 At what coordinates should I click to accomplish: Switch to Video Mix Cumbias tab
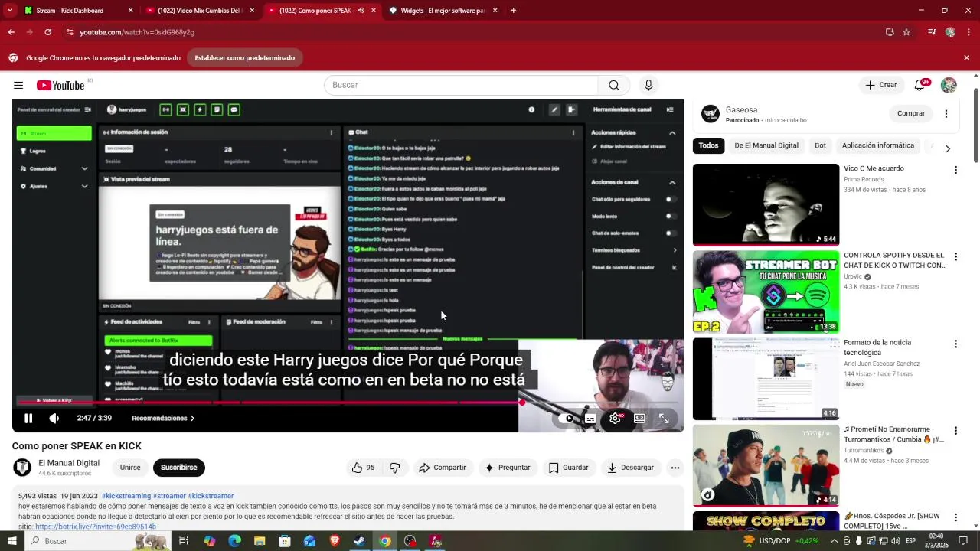pos(201,11)
